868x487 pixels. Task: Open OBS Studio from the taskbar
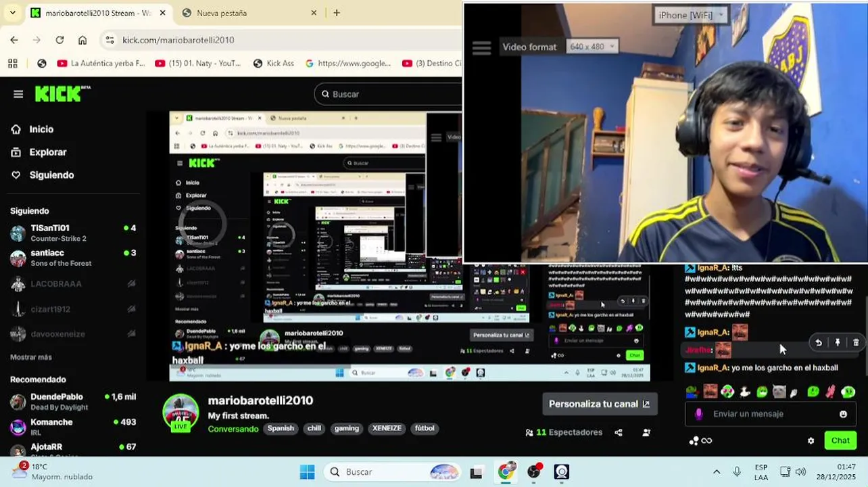pos(534,471)
